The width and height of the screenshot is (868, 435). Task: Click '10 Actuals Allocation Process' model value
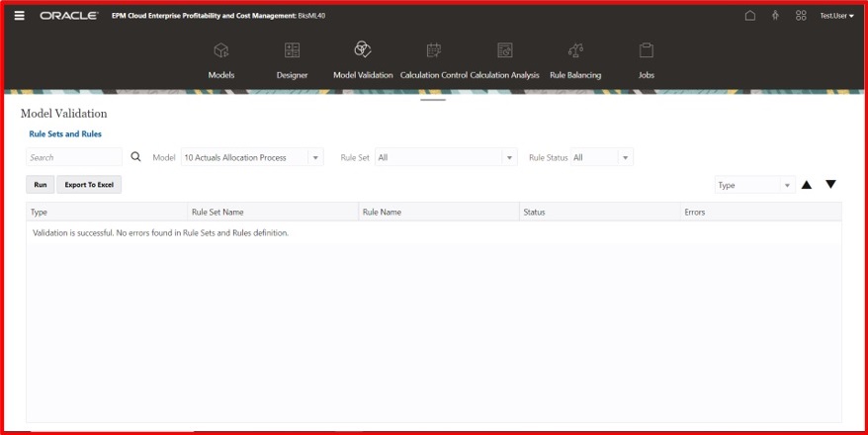coord(235,158)
